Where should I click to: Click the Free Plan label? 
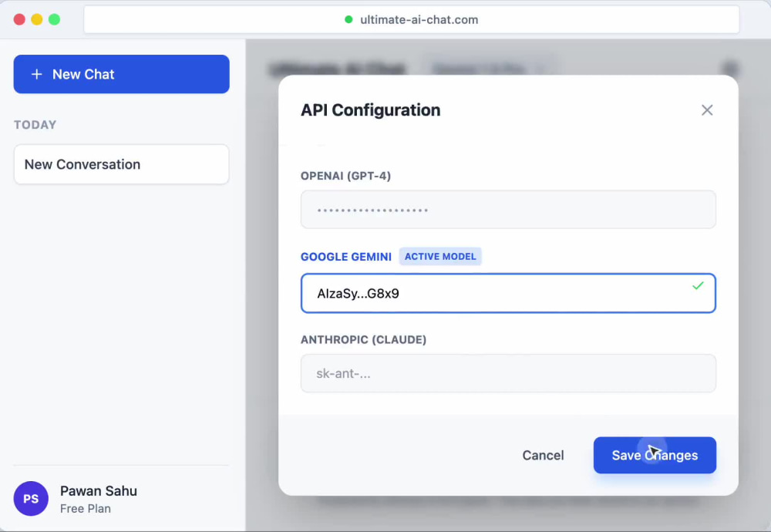tap(85, 508)
